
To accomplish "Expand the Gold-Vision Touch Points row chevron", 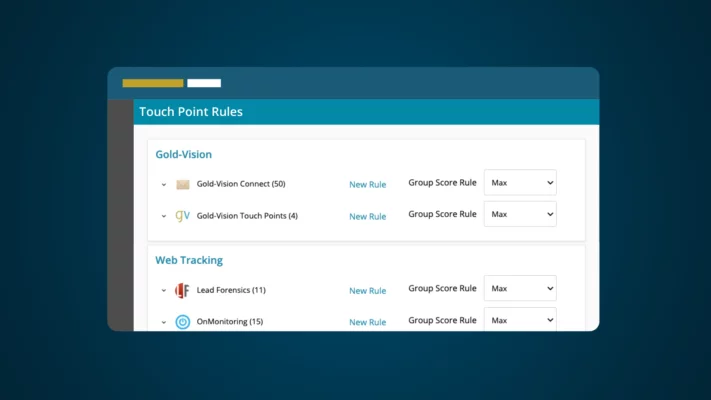I will click(164, 216).
